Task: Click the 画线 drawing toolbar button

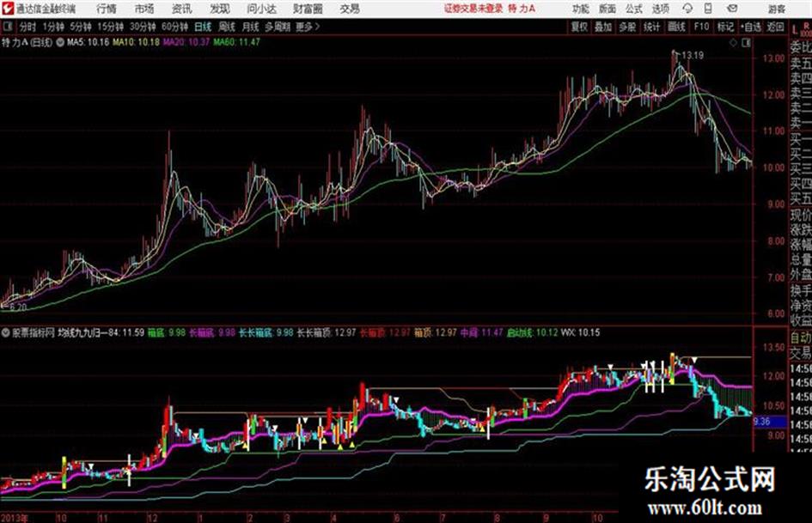Action: [x=676, y=27]
